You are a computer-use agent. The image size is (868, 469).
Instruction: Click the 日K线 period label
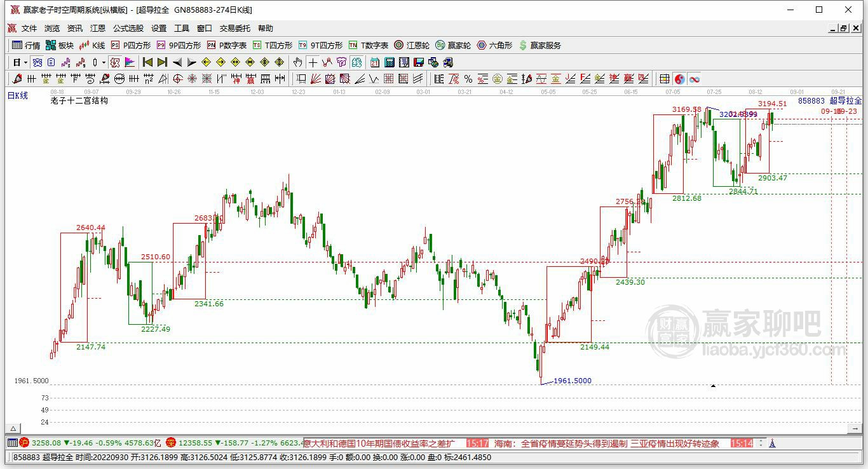(x=18, y=95)
